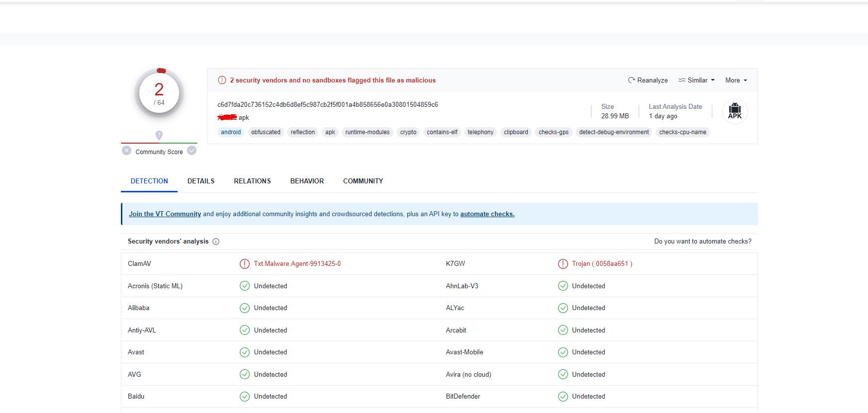The image size is (868, 413).
Task: Click the APK file type icon
Action: tap(735, 111)
